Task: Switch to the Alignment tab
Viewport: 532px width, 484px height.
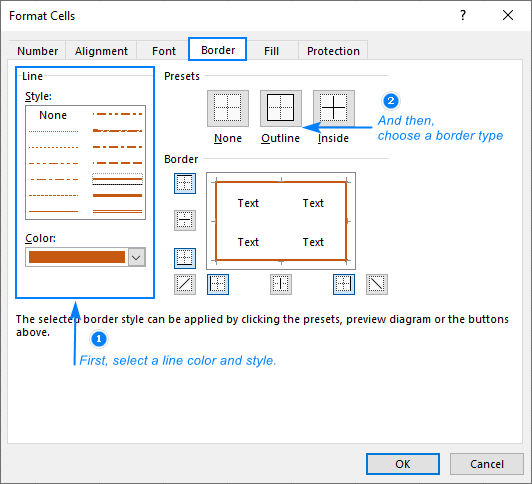Action: point(101,51)
